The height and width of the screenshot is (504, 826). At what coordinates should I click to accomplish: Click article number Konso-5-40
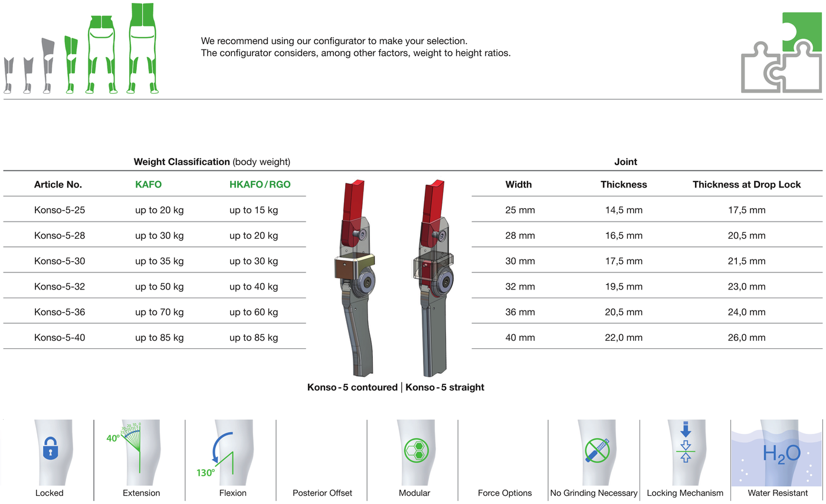(x=60, y=338)
